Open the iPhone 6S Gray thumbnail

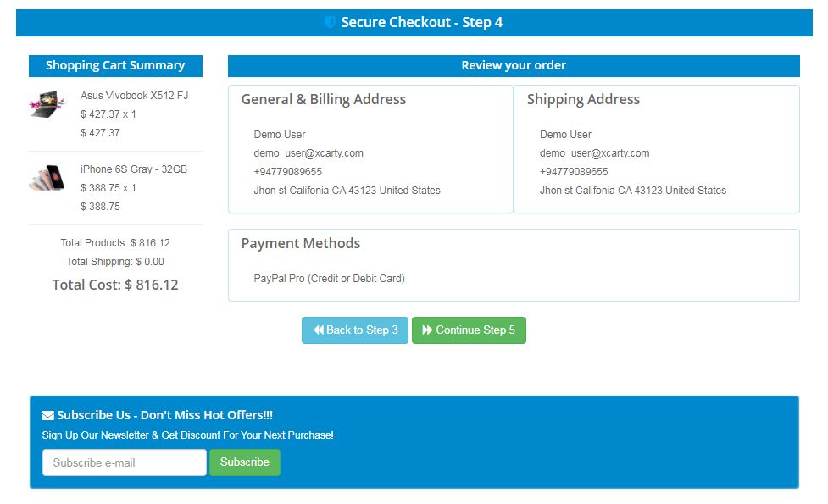click(x=47, y=177)
